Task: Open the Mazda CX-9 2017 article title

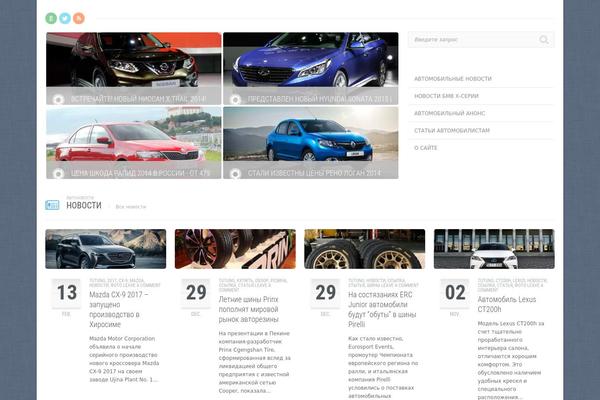Action: pos(119,309)
